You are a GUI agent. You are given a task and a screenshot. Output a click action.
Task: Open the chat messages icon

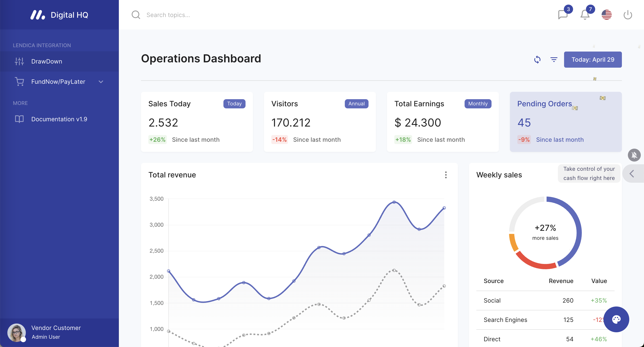(562, 15)
